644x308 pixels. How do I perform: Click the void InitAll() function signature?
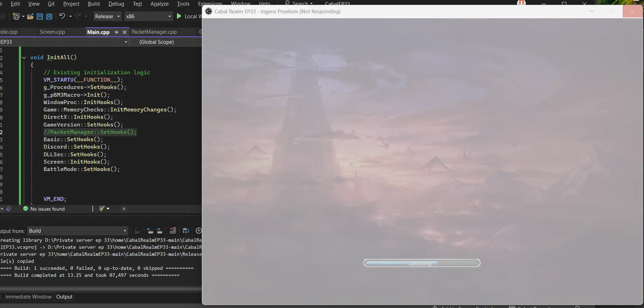53,57
